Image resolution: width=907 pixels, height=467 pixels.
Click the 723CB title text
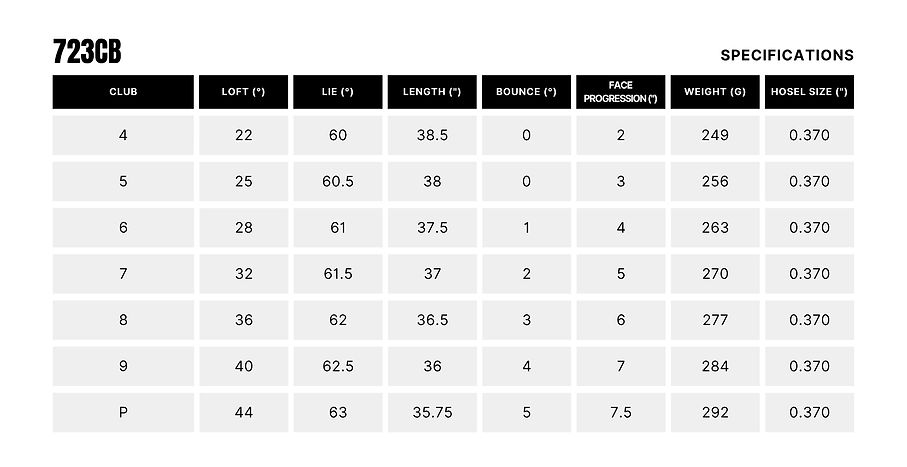pos(87,54)
